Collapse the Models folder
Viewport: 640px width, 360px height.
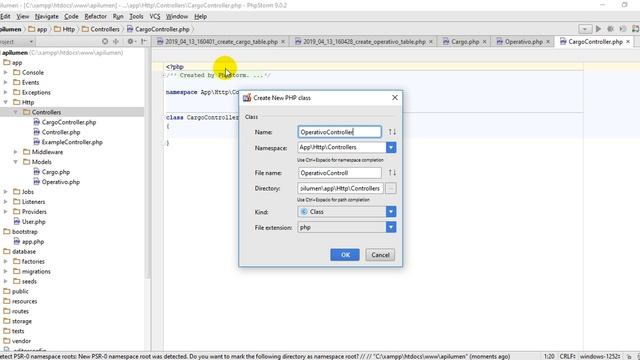coord(16,162)
